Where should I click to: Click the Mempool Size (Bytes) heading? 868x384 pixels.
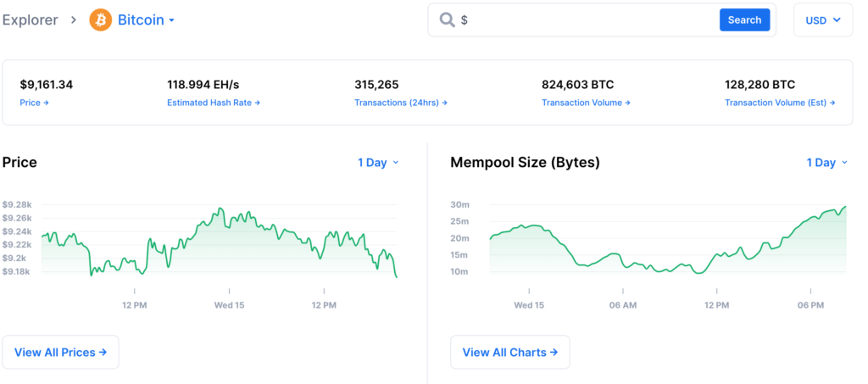525,163
